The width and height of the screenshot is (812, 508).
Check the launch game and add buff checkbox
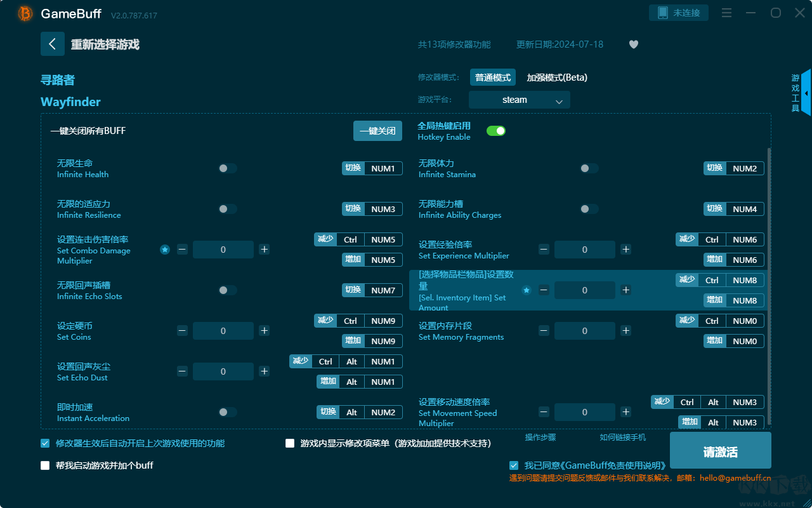tap(45, 465)
